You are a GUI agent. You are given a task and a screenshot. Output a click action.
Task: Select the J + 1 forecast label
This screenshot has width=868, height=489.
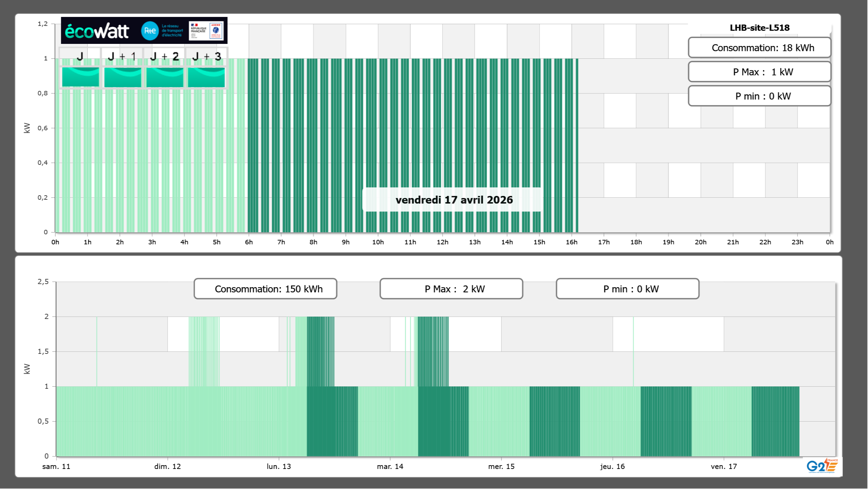(x=122, y=56)
